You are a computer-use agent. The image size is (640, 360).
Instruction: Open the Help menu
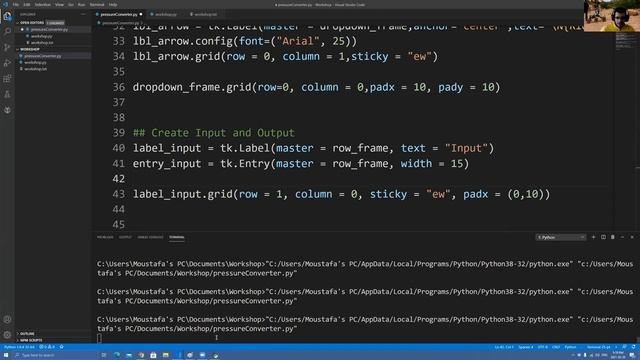(113, 5)
